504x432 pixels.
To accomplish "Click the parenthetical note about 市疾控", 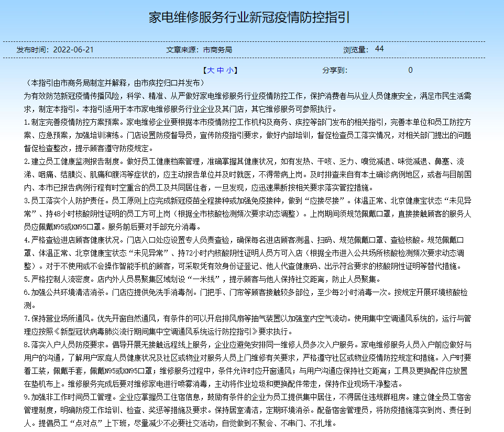I will tap(114, 83).
